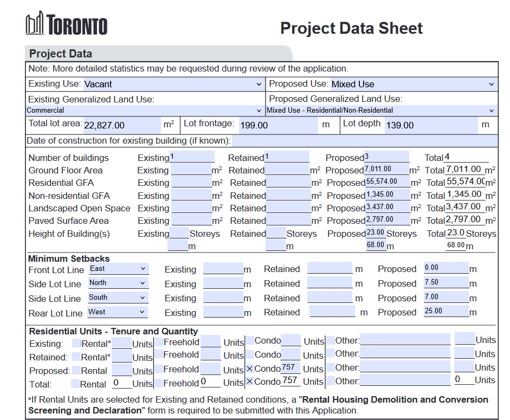Tick the Proposed Freehold checkbox
Image resolution: width=510 pixels, height=420 pixels.
pyautogui.click(x=159, y=370)
